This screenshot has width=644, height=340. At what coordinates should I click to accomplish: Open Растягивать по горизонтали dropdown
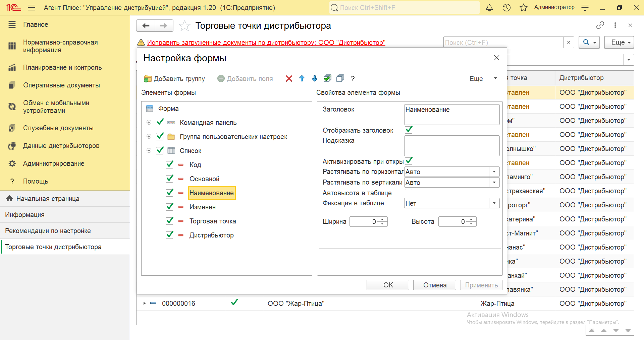click(494, 172)
